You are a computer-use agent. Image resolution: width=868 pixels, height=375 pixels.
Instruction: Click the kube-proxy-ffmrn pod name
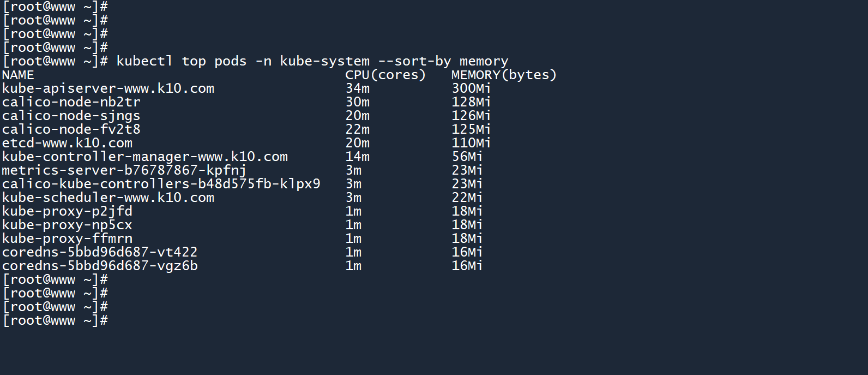pos(67,239)
